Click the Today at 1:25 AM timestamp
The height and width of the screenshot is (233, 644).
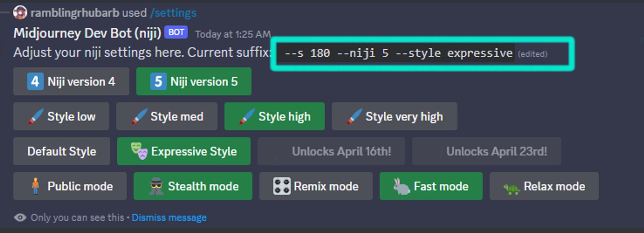pos(233,34)
